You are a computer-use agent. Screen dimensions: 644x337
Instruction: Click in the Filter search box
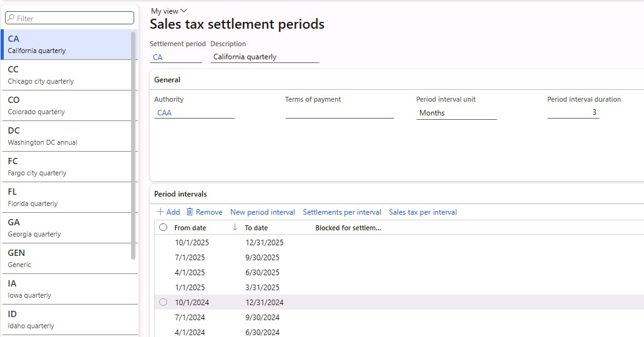(x=69, y=18)
